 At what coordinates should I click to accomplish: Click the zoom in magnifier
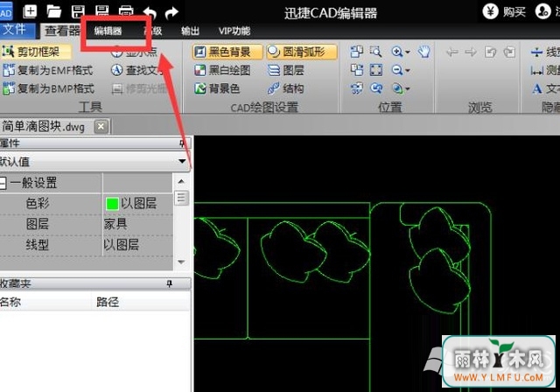coord(396,52)
